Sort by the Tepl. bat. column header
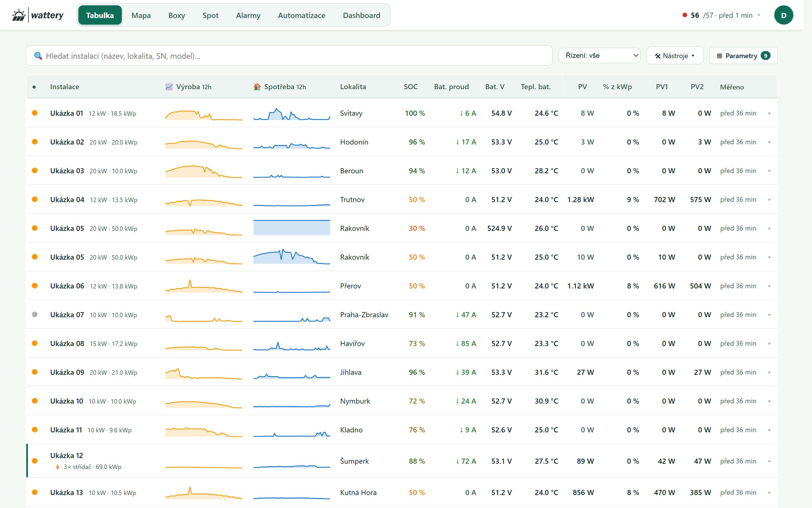Screen dimensions: 812x508 [536, 87]
